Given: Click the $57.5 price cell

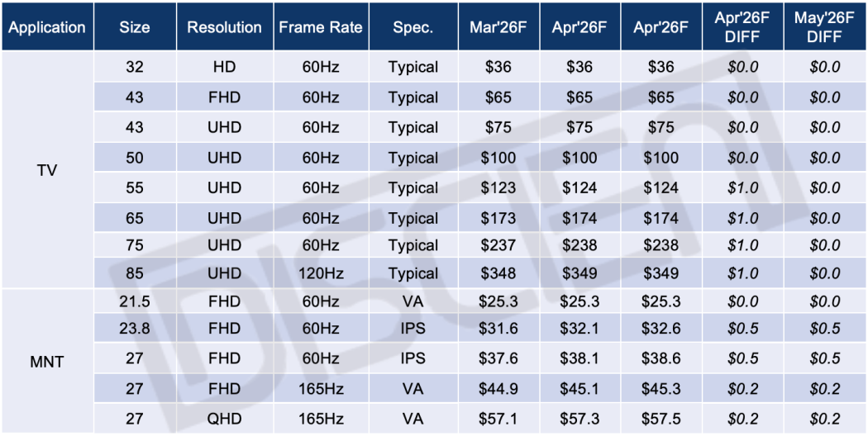Looking at the screenshot, I should point(661,419).
